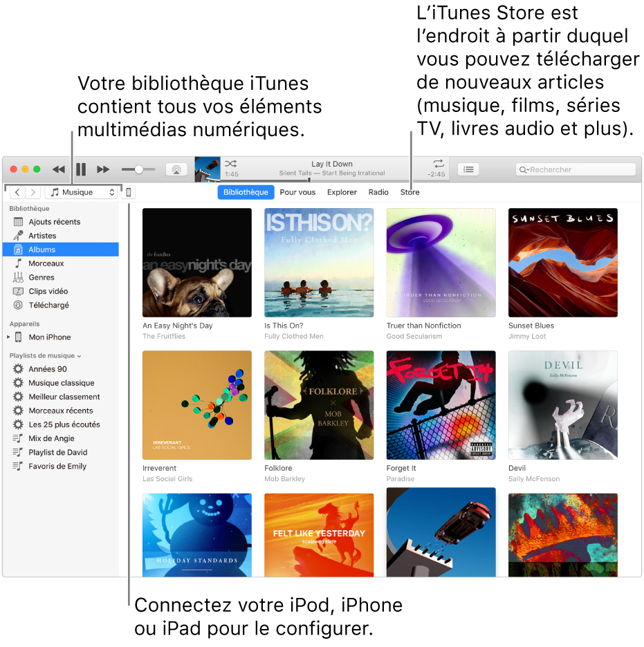Click the green full-screen window button
644x647 pixels.
[x=37, y=169]
